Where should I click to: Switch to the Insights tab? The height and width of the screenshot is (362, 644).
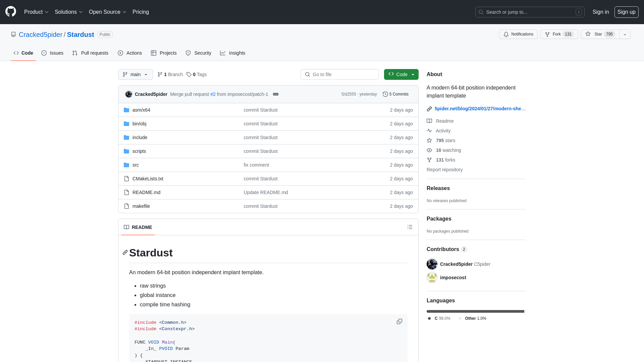tap(233, 53)
